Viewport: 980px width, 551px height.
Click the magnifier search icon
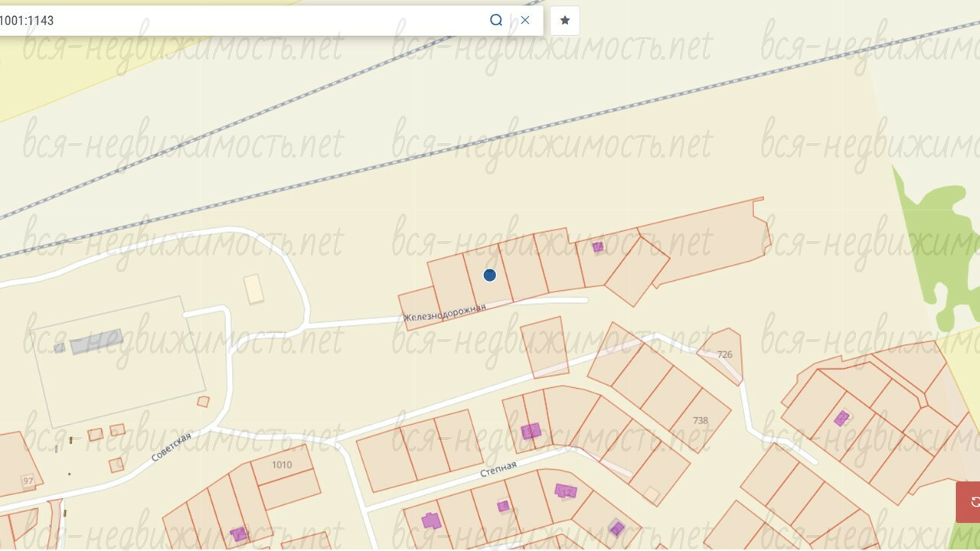pyautogui.click(x=496, y=21)
